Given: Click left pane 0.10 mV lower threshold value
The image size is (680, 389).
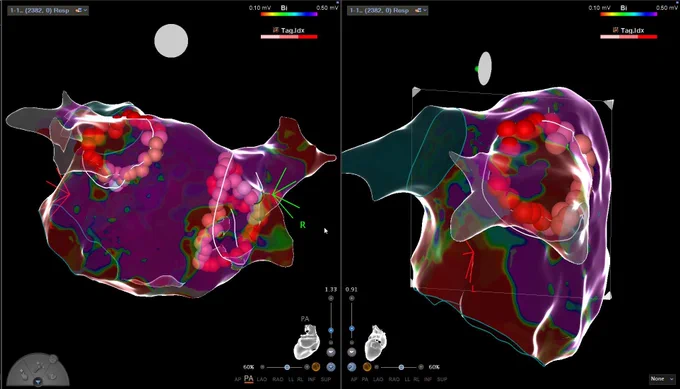Looking at the screenshot, I should tap(260, 7).
